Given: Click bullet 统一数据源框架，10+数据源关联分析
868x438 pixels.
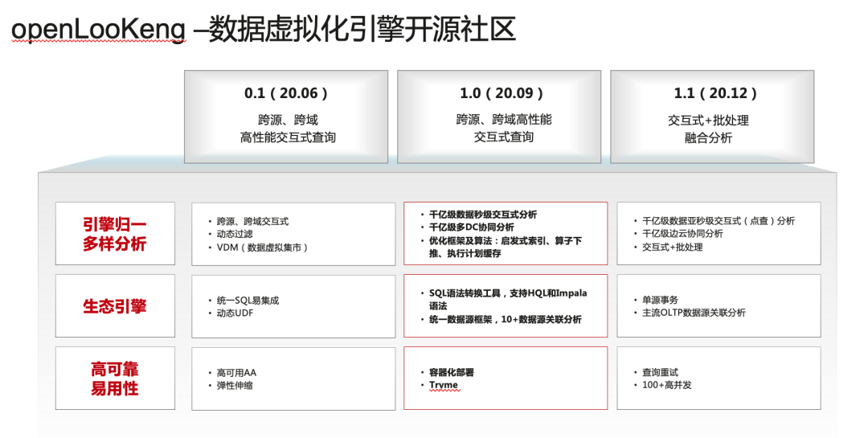Looking at the screenshot, I should 506,320.
